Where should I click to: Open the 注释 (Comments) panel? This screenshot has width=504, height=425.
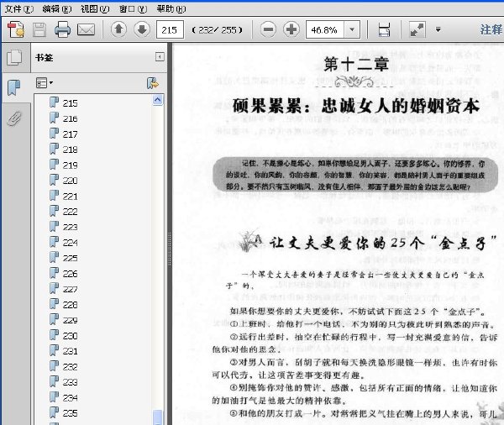(x=491, y=29)
